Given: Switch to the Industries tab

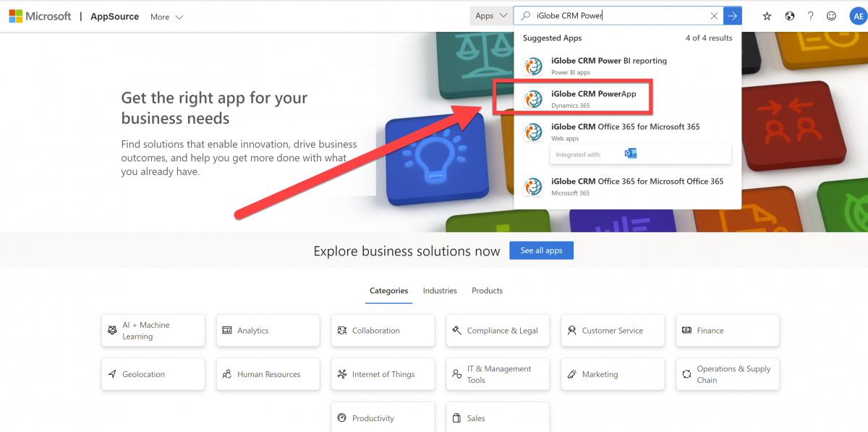Looking at the screenshot, I should tap(440, 291).
